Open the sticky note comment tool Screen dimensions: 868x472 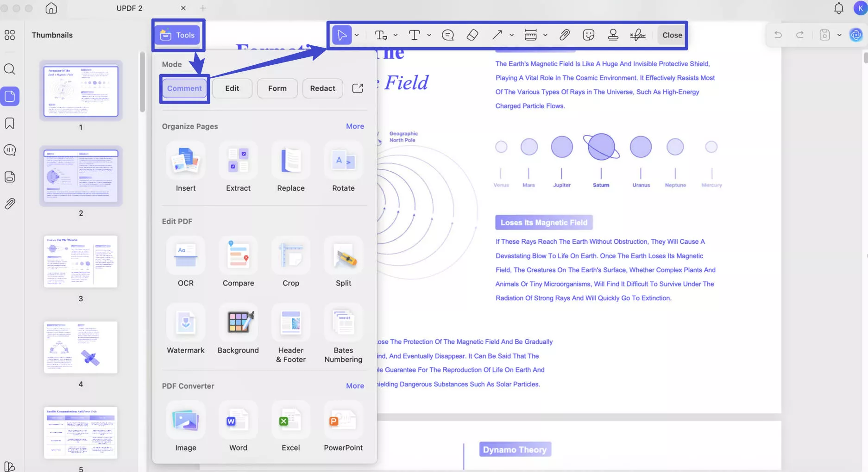point(447,35)
